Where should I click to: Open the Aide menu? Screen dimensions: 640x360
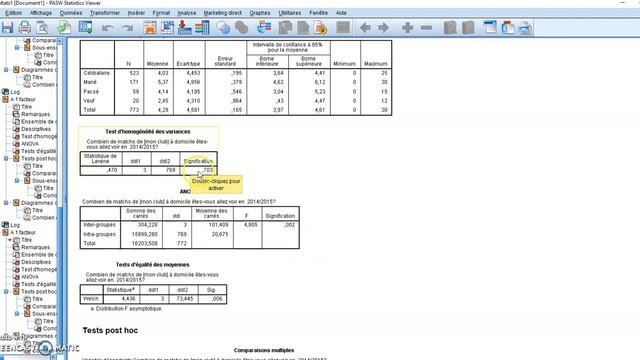click(341, 13)
